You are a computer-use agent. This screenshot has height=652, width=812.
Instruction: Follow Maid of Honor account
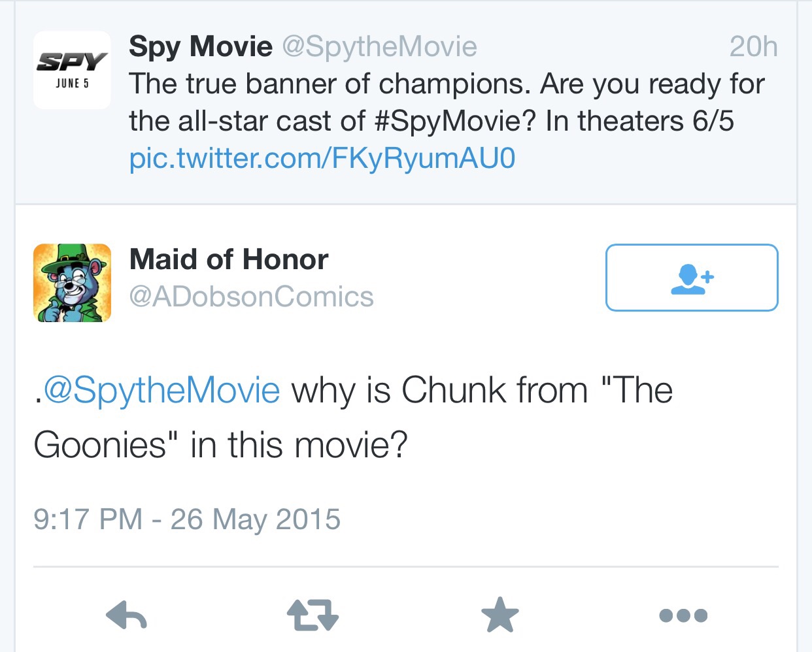pos(692,278)
